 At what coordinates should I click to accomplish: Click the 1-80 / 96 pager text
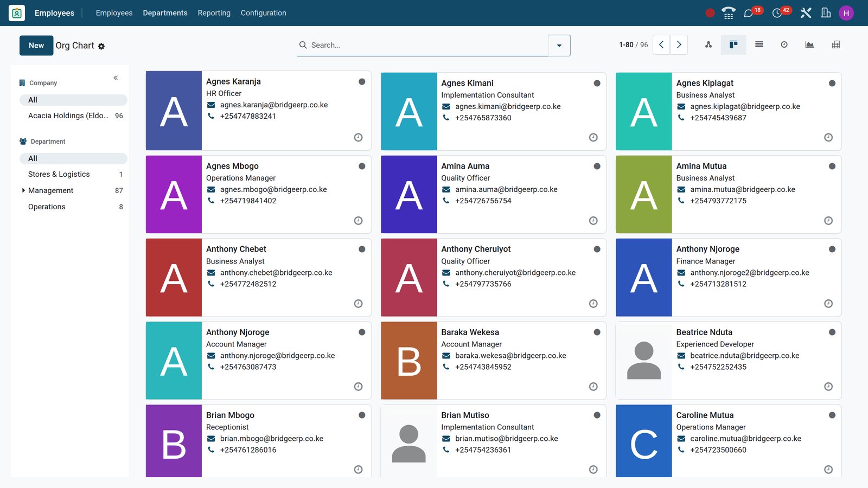click(633, 45)
